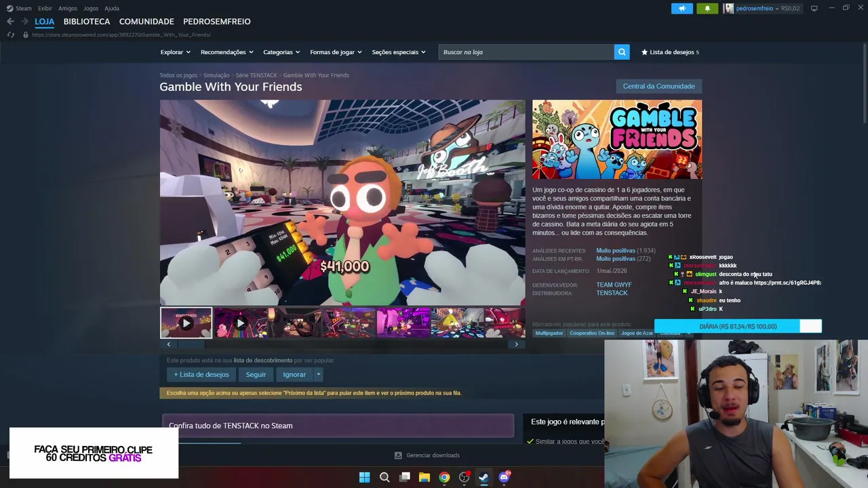Open the Amigos menu

tap(68, 8)
